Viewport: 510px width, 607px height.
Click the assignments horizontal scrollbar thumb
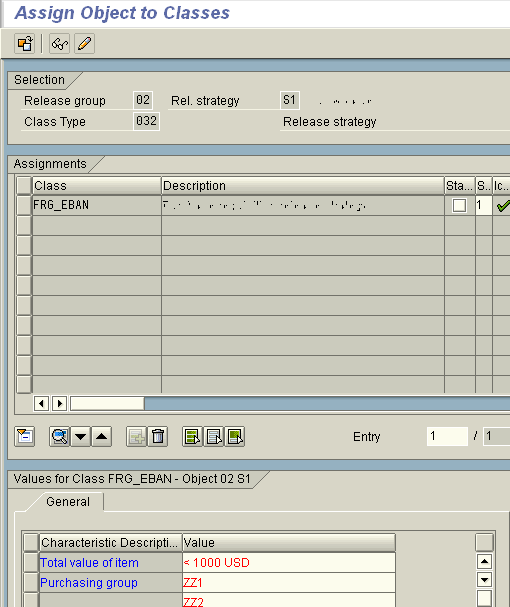point(107,403)
